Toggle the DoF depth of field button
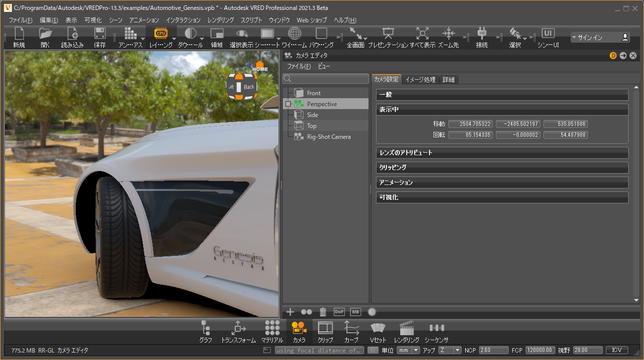This screenshot has height=360, width=644. coord(339,312)
